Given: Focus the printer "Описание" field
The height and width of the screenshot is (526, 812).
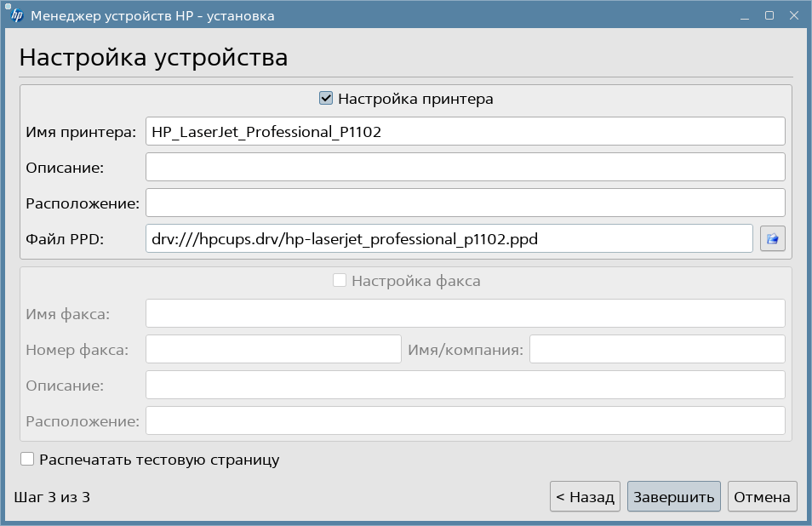Looking at the screenshot, I should tap(465, 167).
